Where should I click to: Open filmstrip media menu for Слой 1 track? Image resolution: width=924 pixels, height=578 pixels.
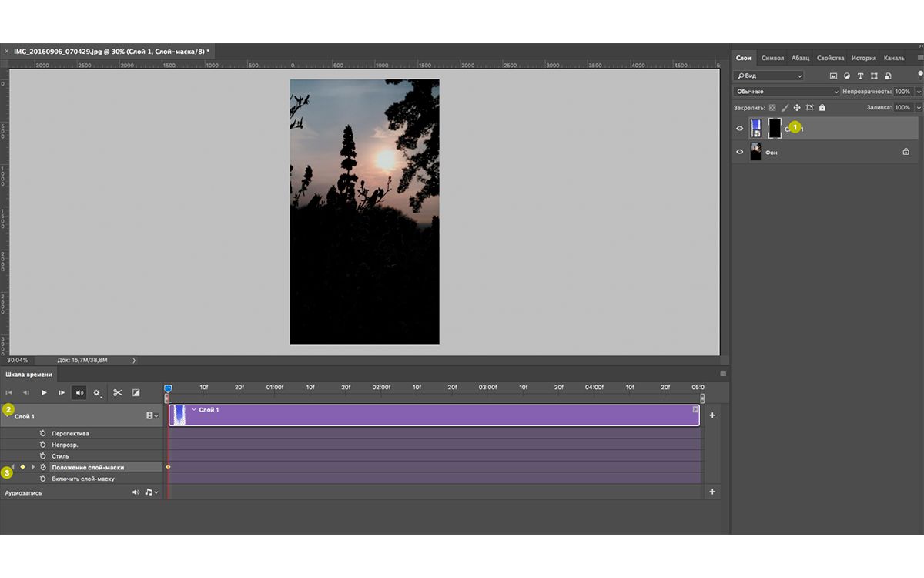[152, 416]
